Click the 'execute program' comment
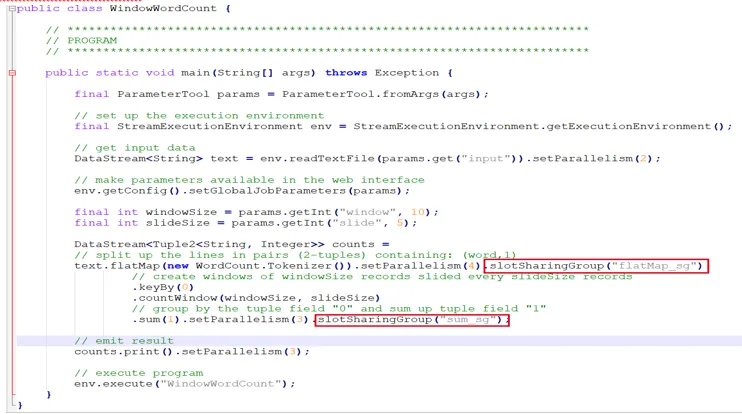 click(139, 373)
